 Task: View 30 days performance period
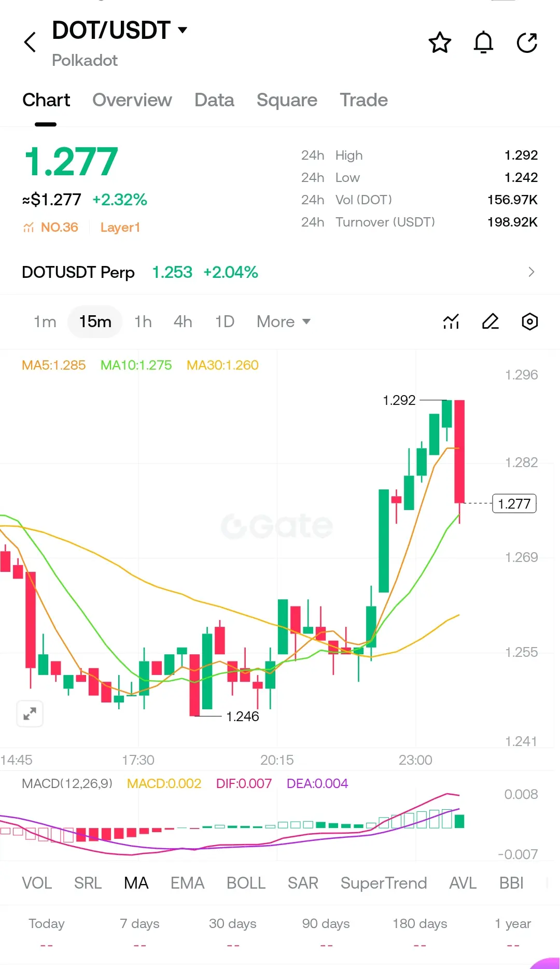233,924
